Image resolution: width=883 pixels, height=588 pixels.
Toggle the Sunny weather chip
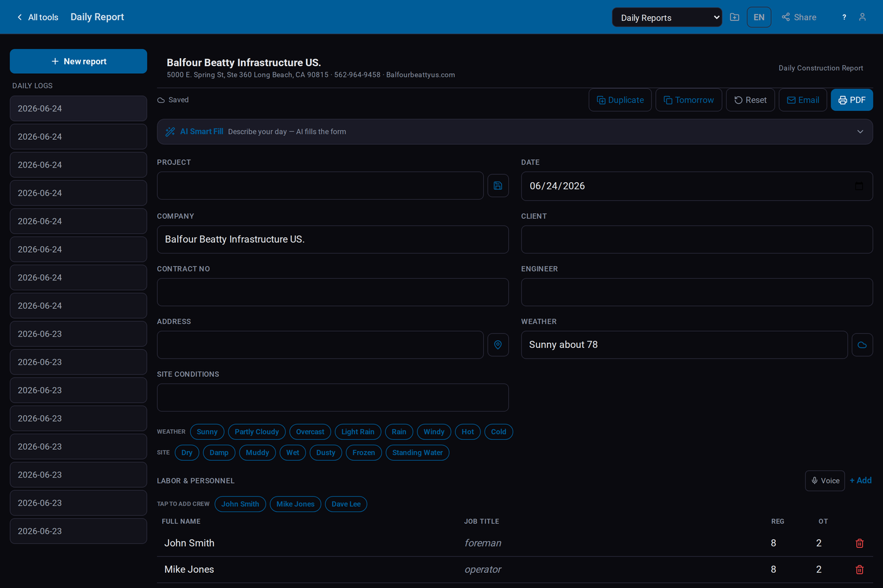[207, 432]
